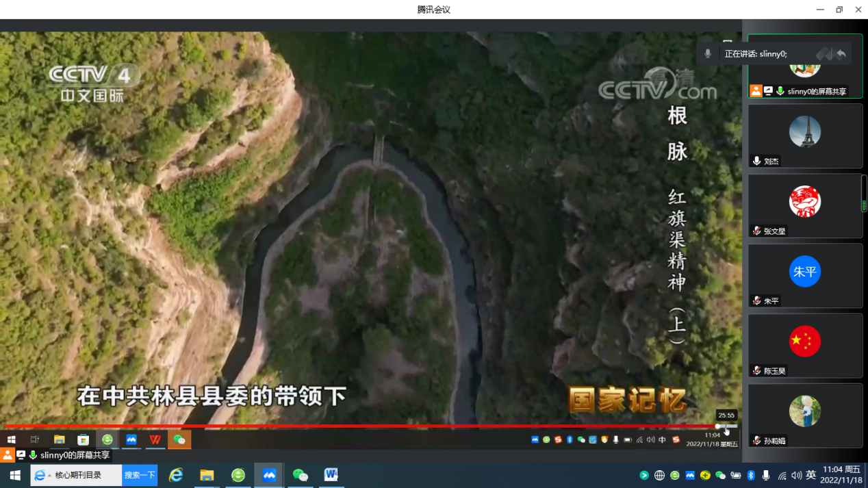Open Tencent Meeting from the taskbar
This screenshot has width=868, height=488.
coord(269,475)
